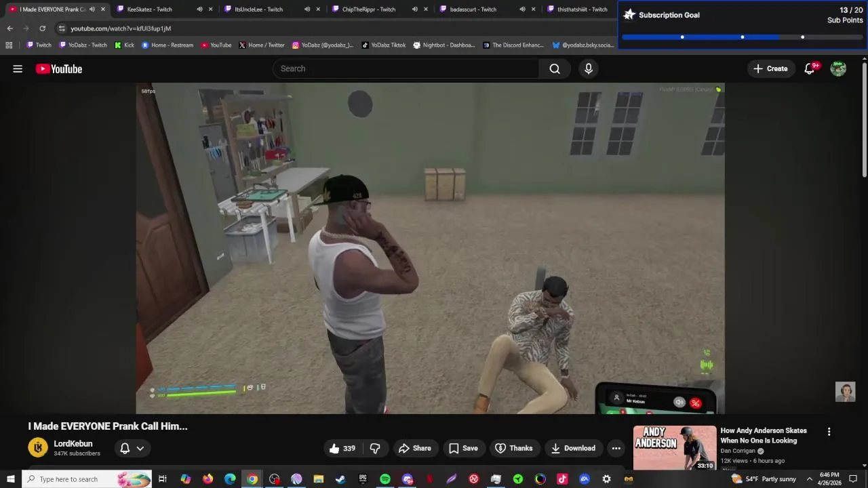Open Spotify from taskbar
868x488 pixels.
(x=385, y=479)
